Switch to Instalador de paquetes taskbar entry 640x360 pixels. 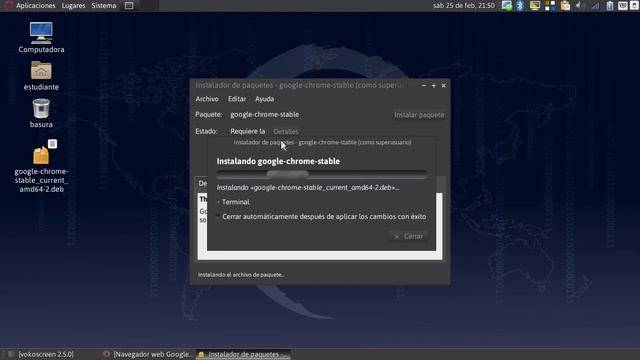(x=243, y=354)
